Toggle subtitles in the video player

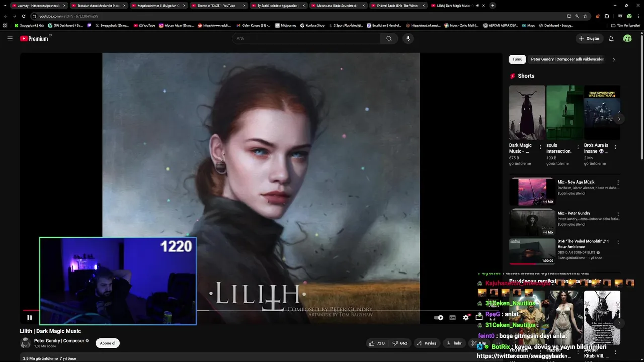click(452, 317)
